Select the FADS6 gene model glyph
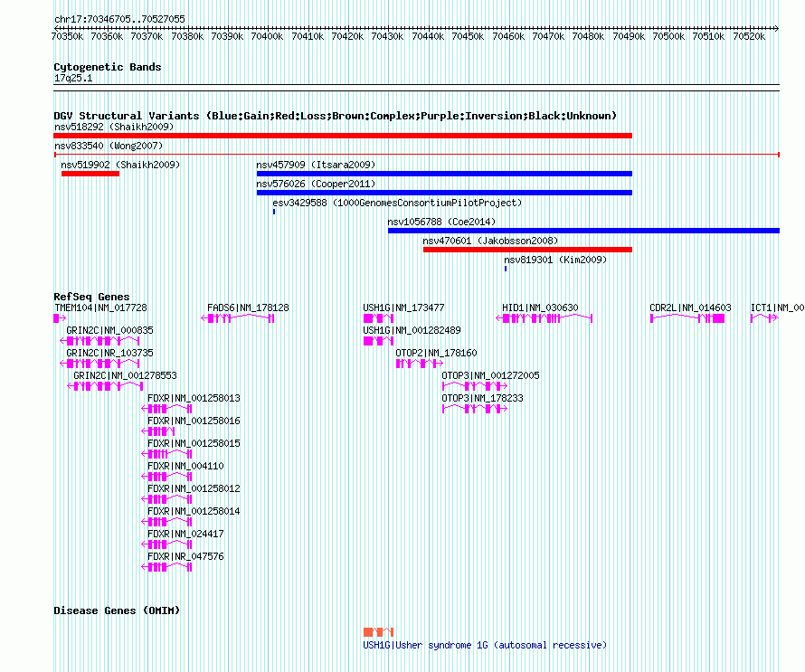Viewport: 805px width, 672px height. pyautogui.click(x=238, y=318)
